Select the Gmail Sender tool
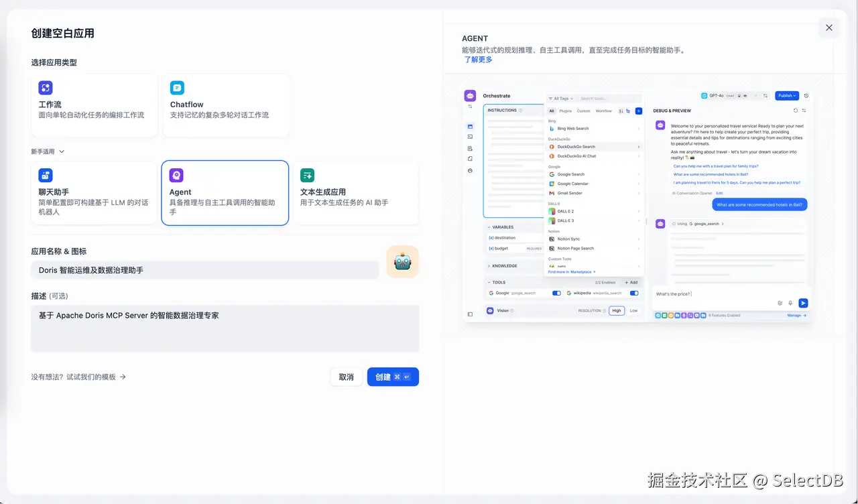This screenshot has height=504, width=858. [571, 193]
